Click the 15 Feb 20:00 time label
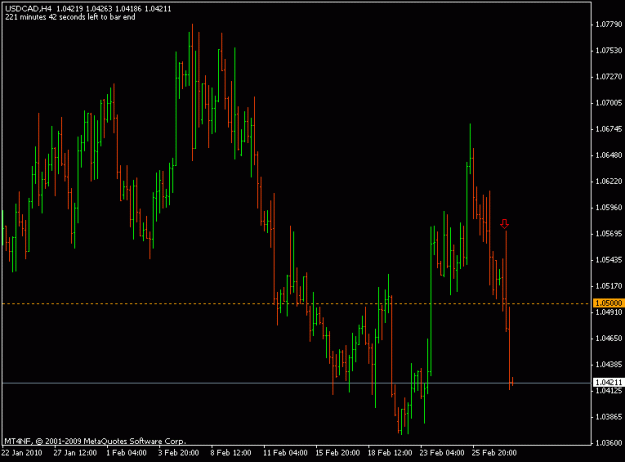Screen dimensions: 625x462 (338, 453)
